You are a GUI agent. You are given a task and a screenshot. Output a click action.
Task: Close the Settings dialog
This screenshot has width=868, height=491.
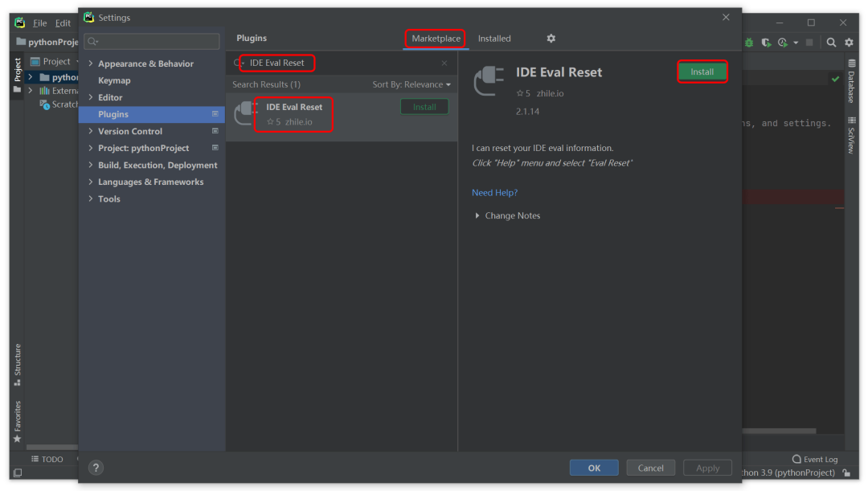[726, 17]
